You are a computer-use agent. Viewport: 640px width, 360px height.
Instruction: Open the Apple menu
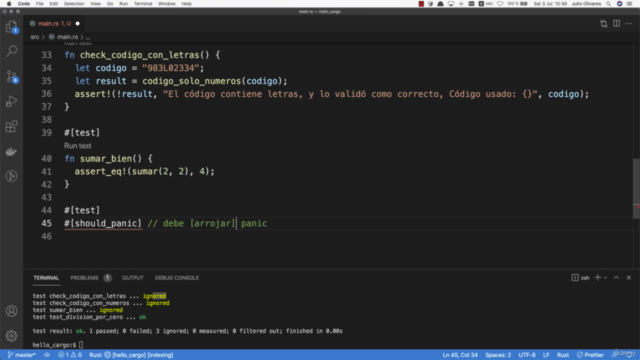coord(9,4)
